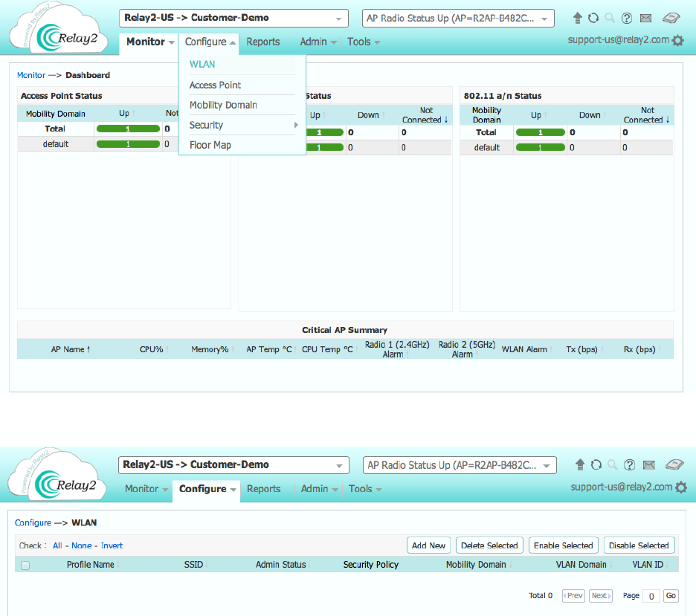Viewport: 696px width, 616px height.
Task: Click the Relay2 cloud logo in the top header
Action: [x=59, y=29]
